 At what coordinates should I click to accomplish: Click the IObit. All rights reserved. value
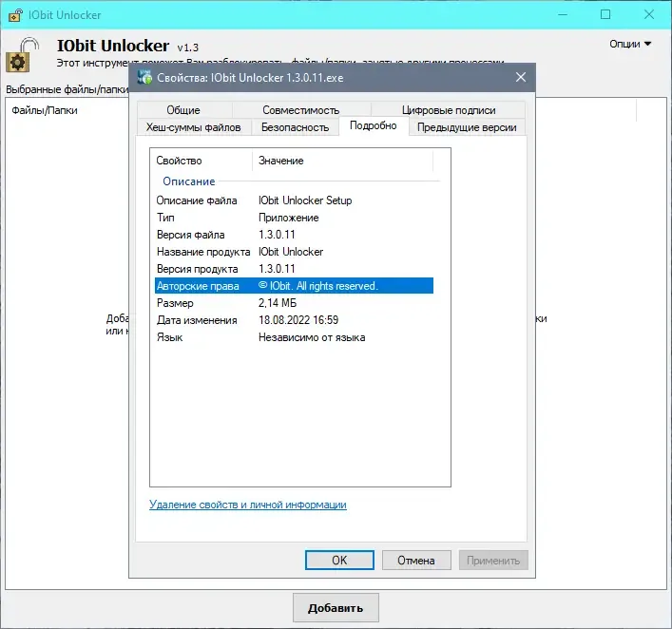tap(318, 286)
